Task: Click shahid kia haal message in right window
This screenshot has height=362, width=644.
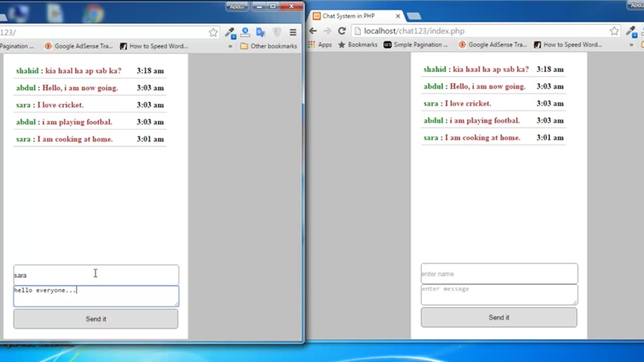Action: coord(476,69)
